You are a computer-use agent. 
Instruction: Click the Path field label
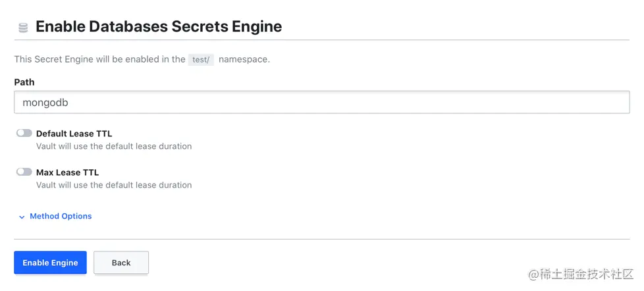click(x=24, y=82)
